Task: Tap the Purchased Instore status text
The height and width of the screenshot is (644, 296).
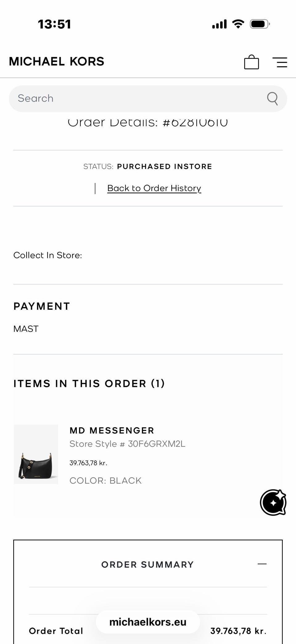Action: click(x=164, y=167)
